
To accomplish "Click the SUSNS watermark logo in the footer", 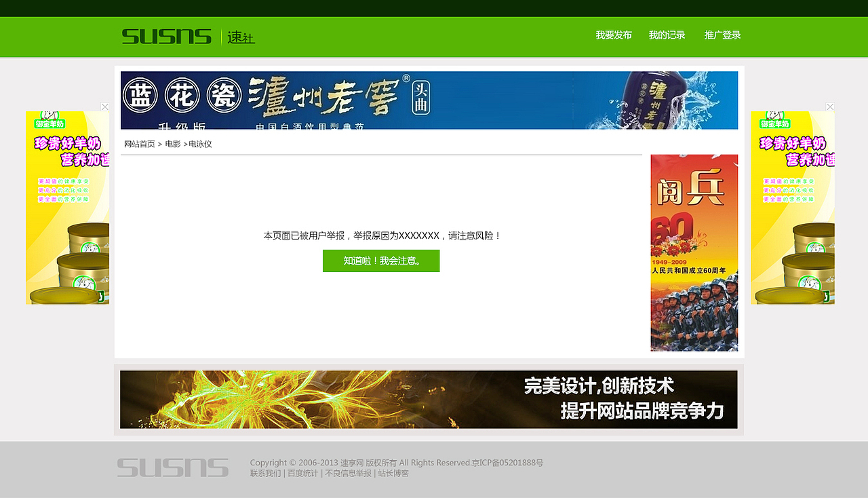I will pyautogui.click(x=172, y=467).
